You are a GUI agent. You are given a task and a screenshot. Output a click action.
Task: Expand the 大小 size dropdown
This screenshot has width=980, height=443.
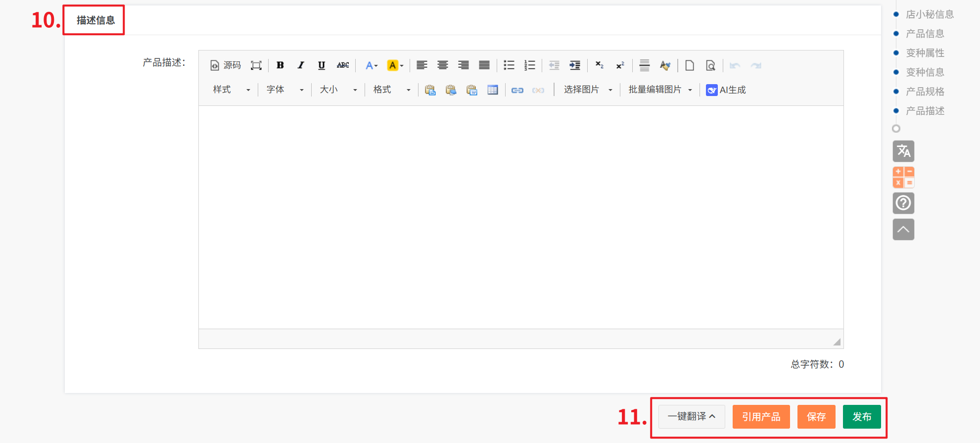coord(338,90)
